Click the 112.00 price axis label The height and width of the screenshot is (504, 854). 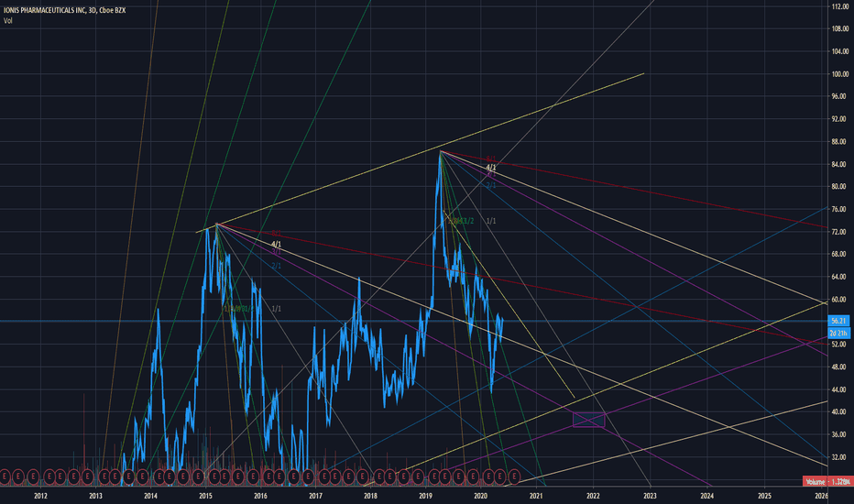point(840,6)
